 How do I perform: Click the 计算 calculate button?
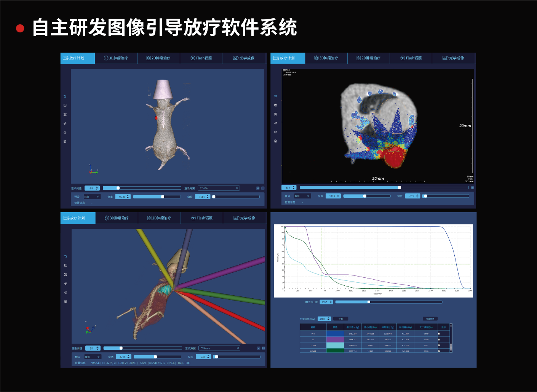tap(340, 319)
